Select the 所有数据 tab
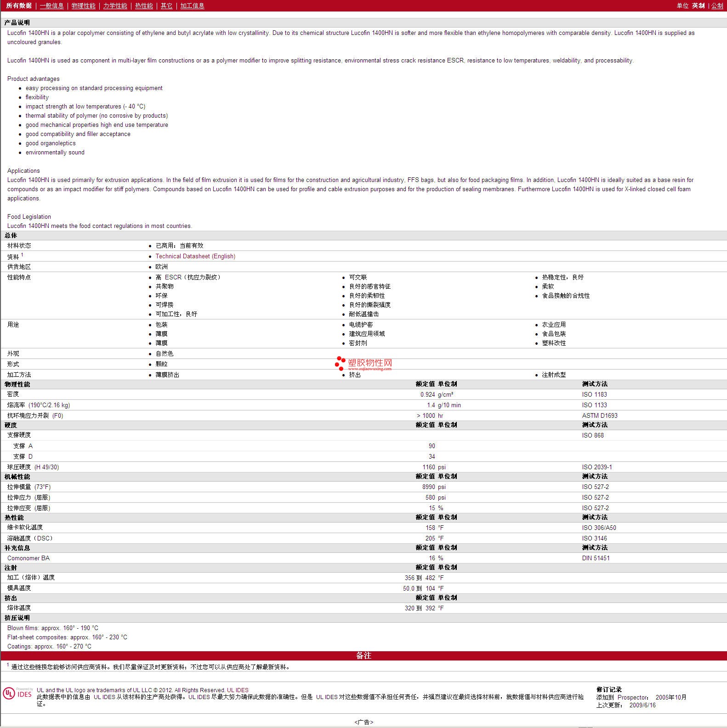The image size is (727, 728). coord(19,6)
